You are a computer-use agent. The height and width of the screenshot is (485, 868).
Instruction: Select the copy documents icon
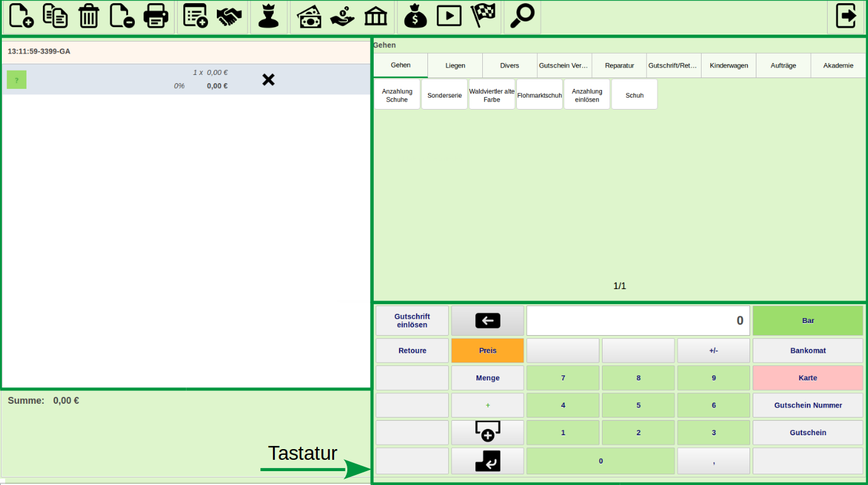[x=55, y=16]
